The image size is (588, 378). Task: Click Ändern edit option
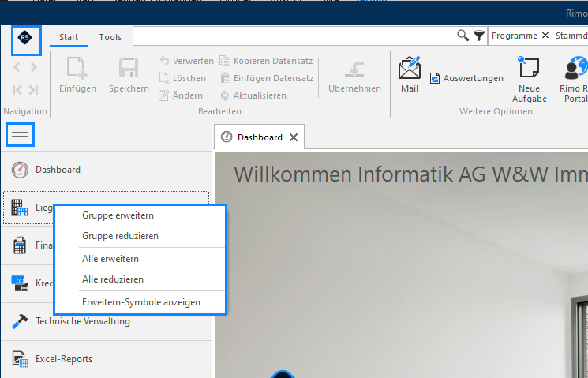click(181, 95)
